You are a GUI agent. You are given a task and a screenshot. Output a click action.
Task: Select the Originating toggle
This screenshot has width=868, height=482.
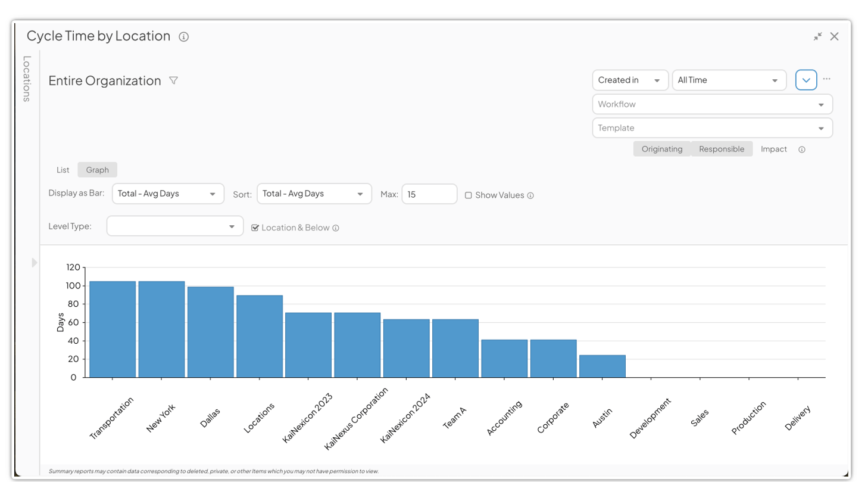tap(661, 149)
